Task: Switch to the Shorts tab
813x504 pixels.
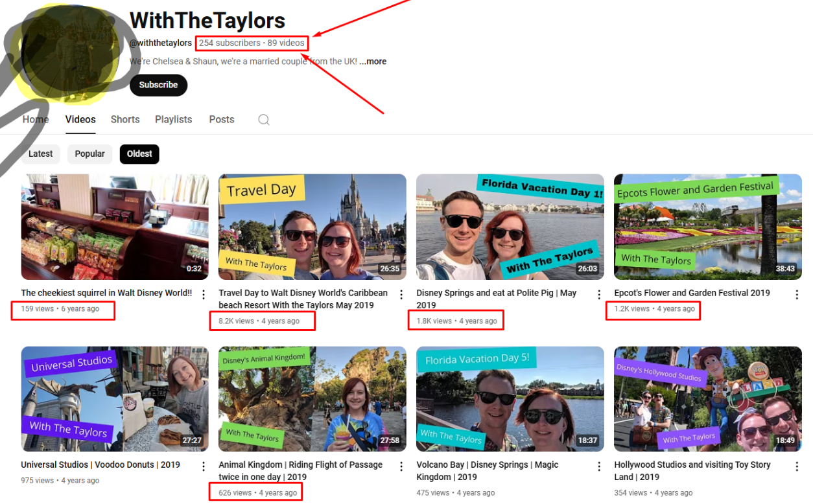Action: (x=125, y=120)
